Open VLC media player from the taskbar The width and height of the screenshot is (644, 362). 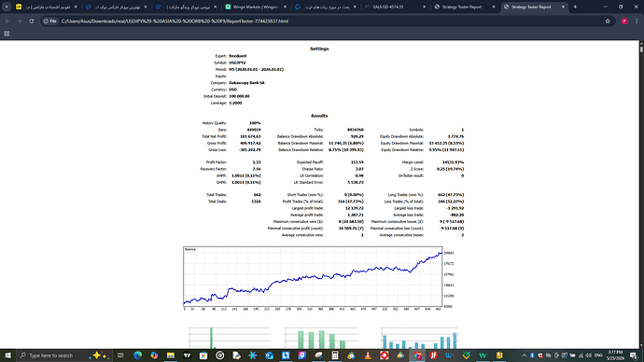tap(368, 355)
